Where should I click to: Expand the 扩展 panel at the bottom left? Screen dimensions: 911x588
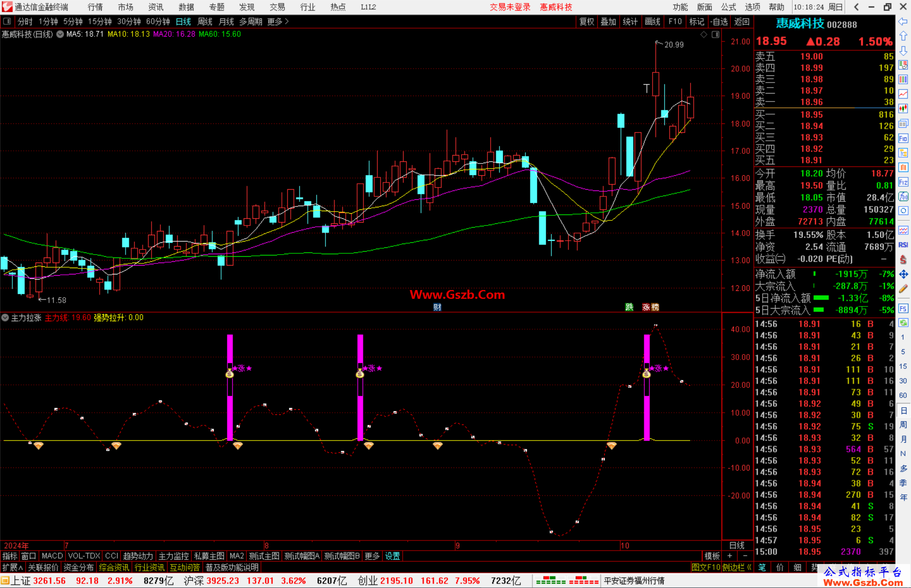tap(13, 567)
